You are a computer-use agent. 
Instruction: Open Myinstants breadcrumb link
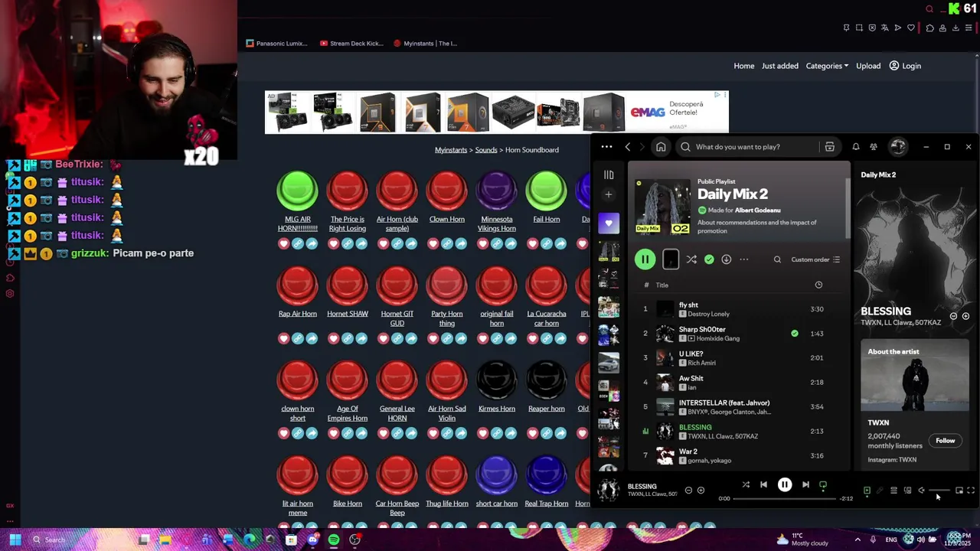tap(451, 150)
